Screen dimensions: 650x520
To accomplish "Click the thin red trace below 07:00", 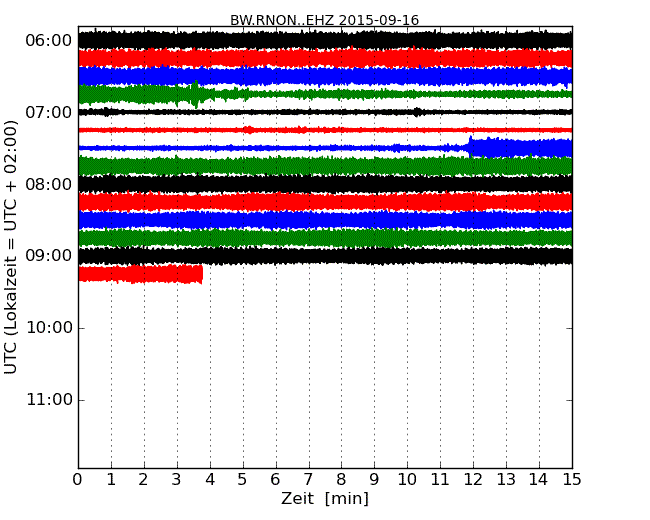I will [325, 130].
